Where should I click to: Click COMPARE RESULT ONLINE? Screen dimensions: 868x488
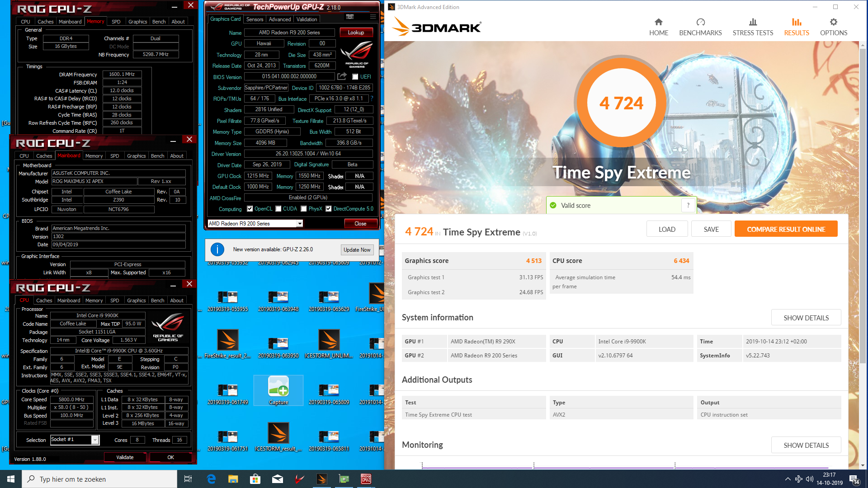click(786, 229)
